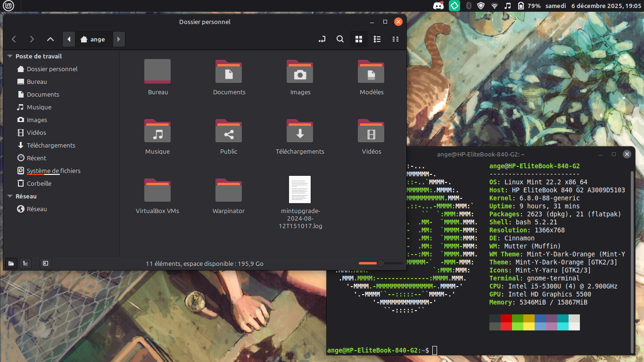Viewport: 644px width, 362px height.
Task: Hide the sidebar using the status bar button
Action: (x=45, y=263)
